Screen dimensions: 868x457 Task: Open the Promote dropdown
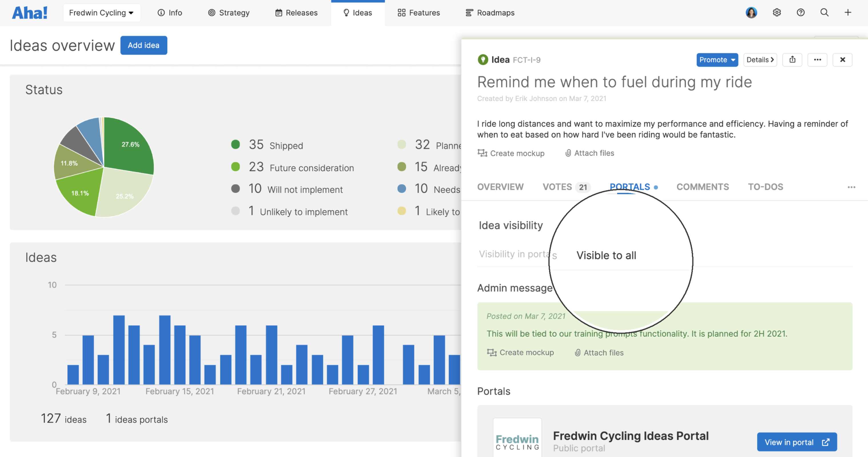click(717, 60)
